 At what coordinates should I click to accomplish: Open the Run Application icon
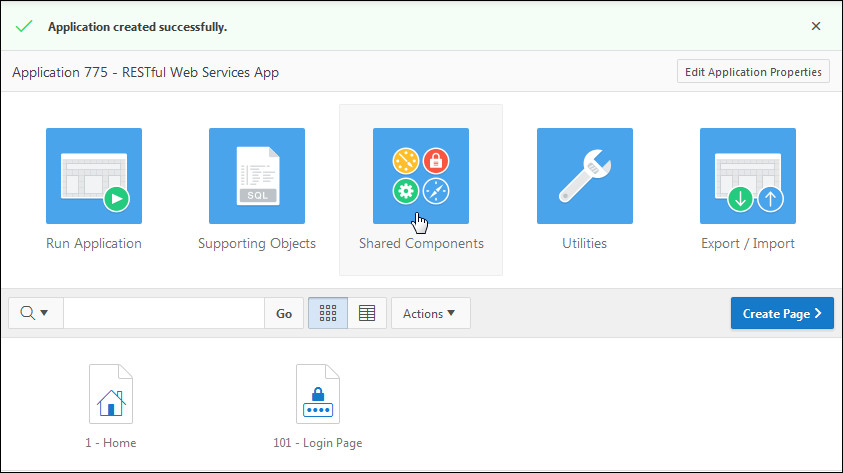click(94, 176)
